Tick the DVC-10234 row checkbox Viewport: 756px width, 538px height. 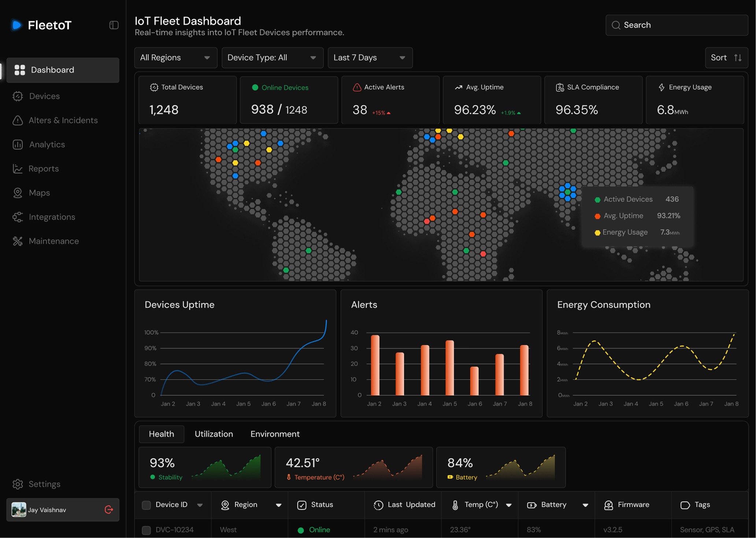click(x=146, y=530)
